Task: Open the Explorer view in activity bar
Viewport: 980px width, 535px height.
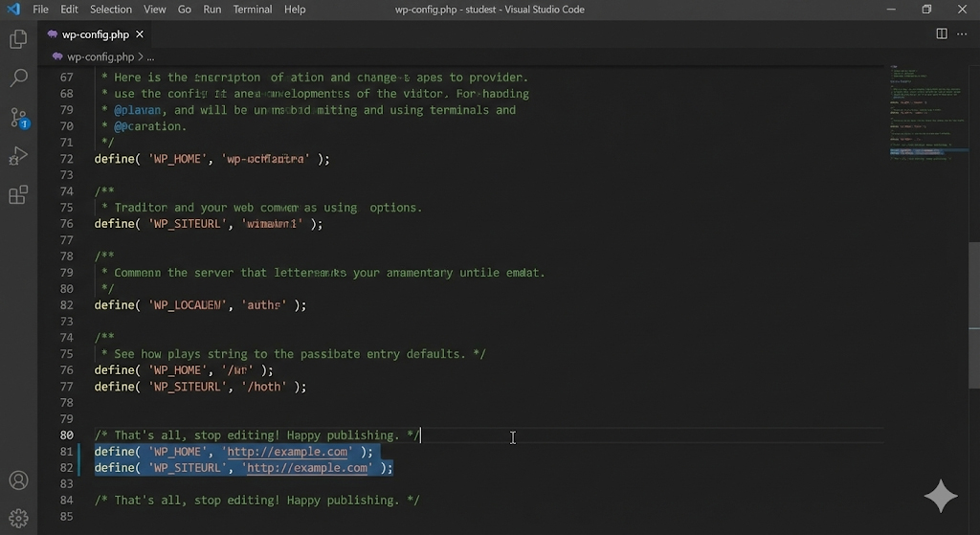Action: 18,39
